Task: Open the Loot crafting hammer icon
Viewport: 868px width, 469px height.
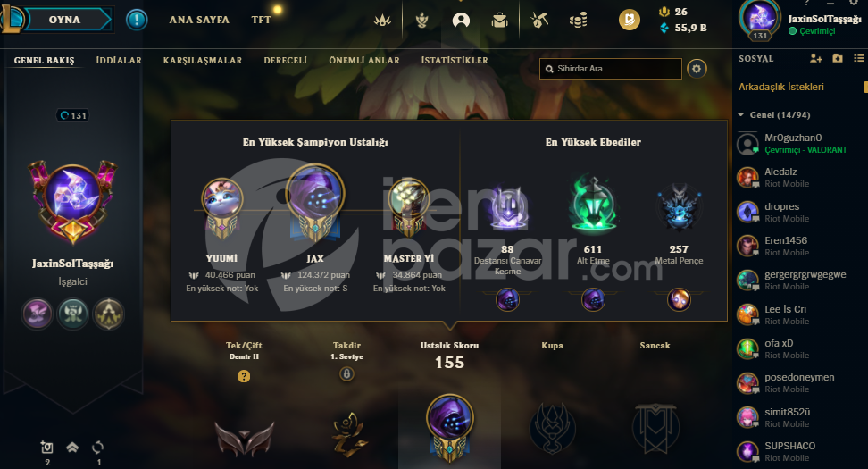Action: pyautogui.click(x=539, y=21)
